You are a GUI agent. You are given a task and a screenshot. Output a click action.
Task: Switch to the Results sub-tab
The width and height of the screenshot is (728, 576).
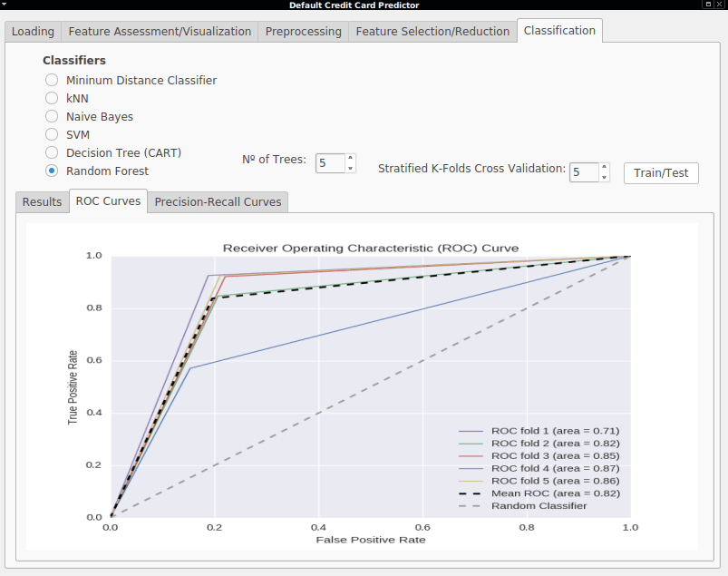tap(43, 202)
